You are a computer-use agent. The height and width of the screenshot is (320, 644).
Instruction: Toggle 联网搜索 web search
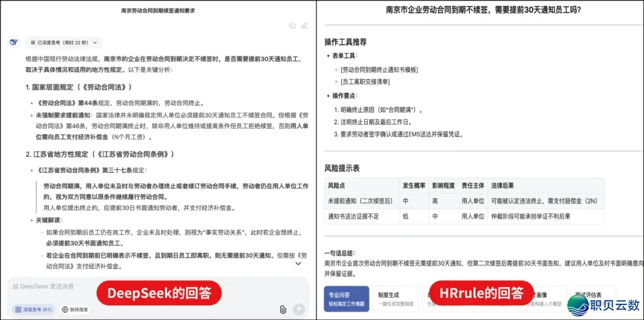pos(75,310)
